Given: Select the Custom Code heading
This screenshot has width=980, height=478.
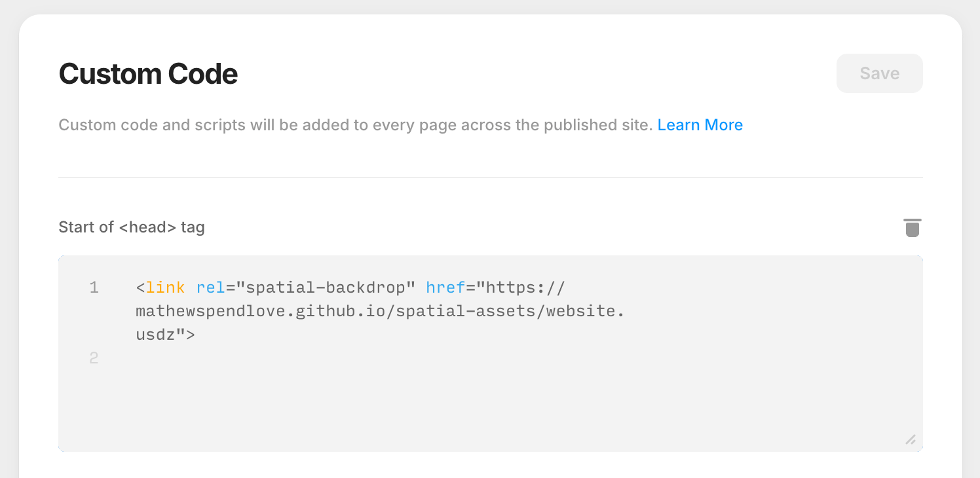Looking at the screenshot, I should 148,74.
